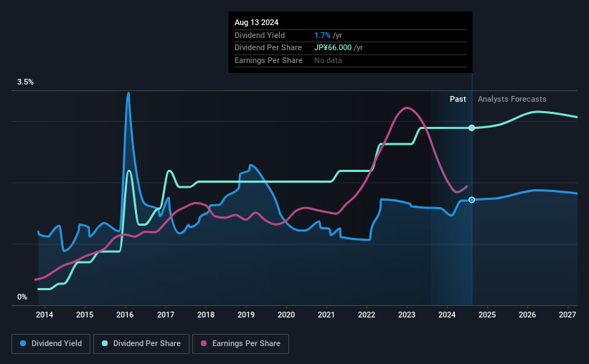Screen dimensions: 589x364
Task: Click the 1.7% dividend yield value
Action: coord(322,35)
